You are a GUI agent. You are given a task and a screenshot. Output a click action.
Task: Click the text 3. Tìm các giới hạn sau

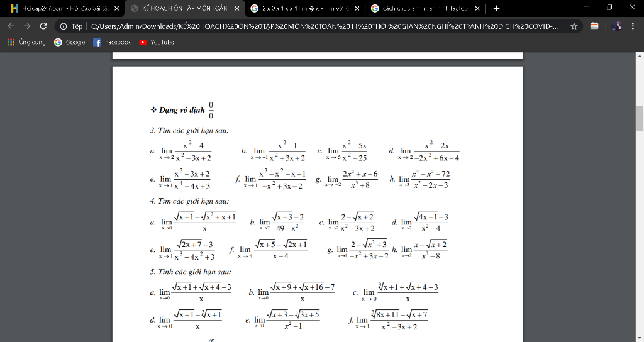point(189,131)
